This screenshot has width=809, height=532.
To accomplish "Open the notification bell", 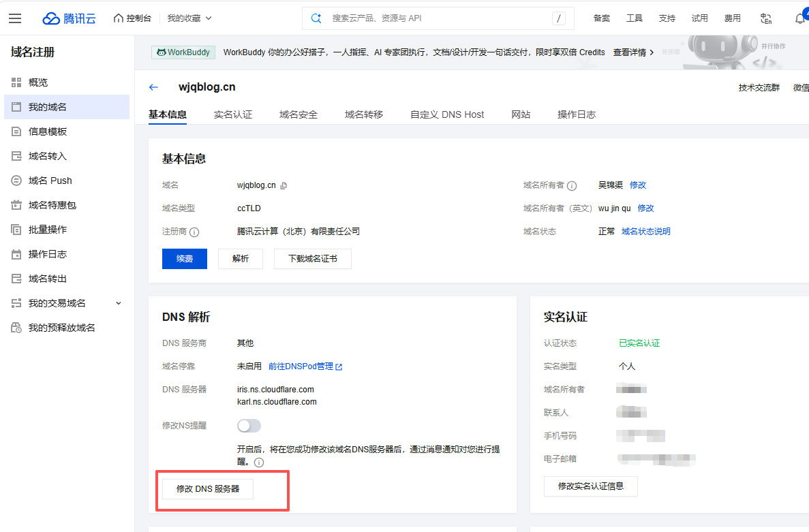I will pos(799,18).
